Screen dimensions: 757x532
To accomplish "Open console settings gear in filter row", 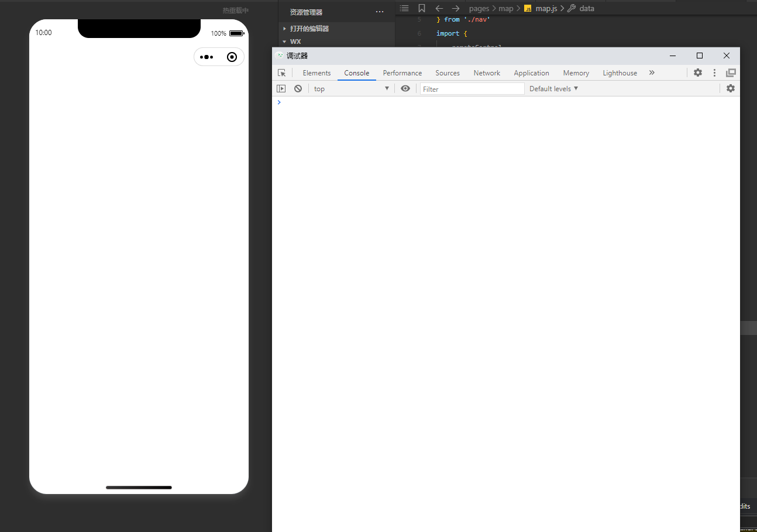I will point(731,88).
